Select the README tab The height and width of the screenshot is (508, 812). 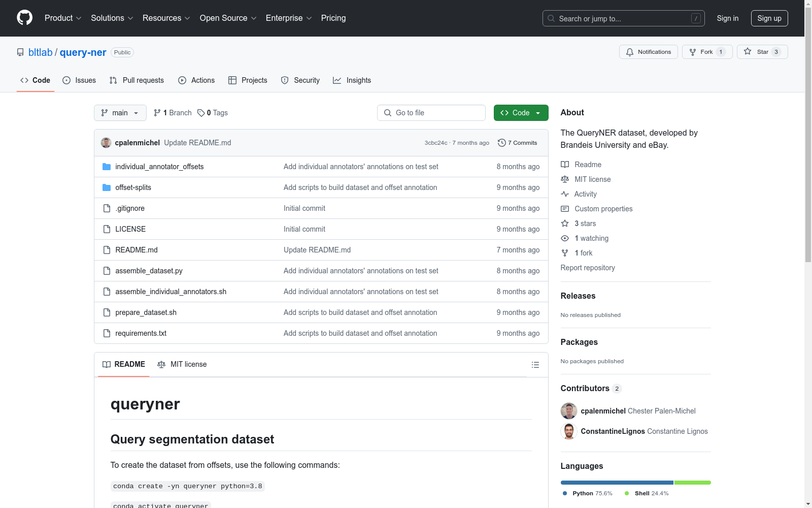tap(124, 364)
